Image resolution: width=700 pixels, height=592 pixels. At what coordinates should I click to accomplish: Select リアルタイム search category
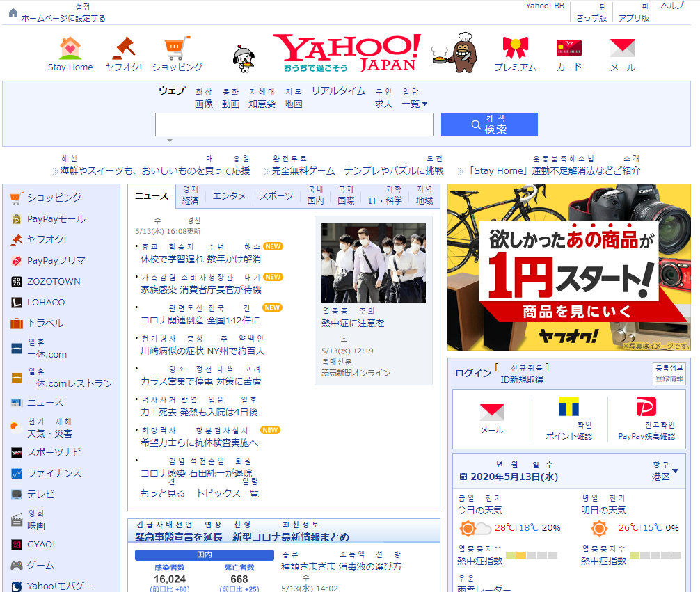338,90
